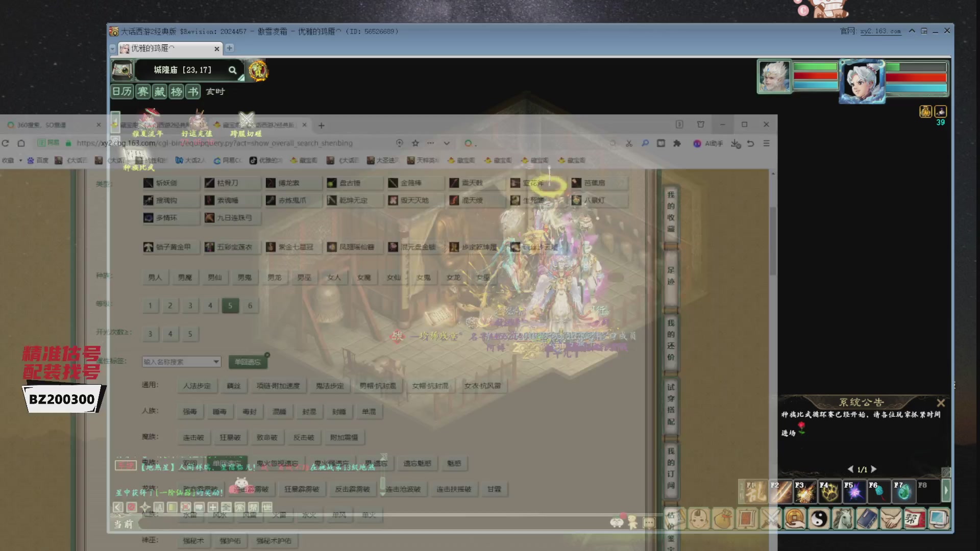Click the 榜 ranking button
Screen dimensions: 980x551
[177, 91]
